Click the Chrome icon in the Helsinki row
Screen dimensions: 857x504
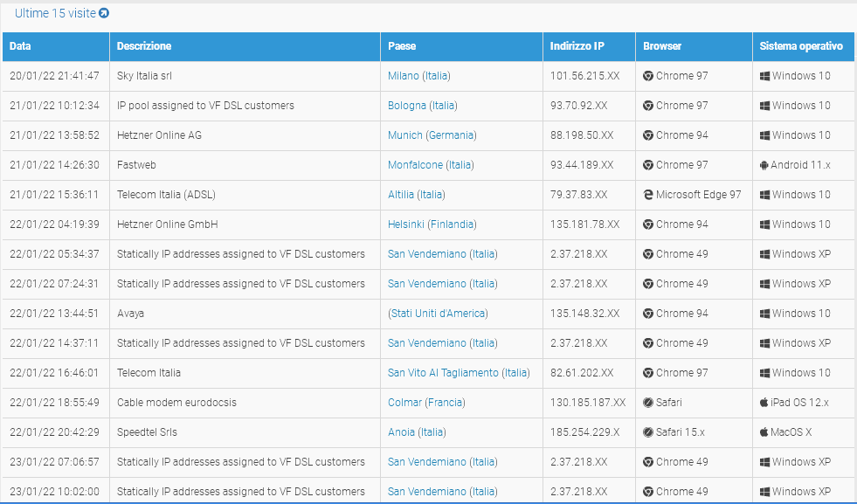pyautogui.click(x=648, y=224)
